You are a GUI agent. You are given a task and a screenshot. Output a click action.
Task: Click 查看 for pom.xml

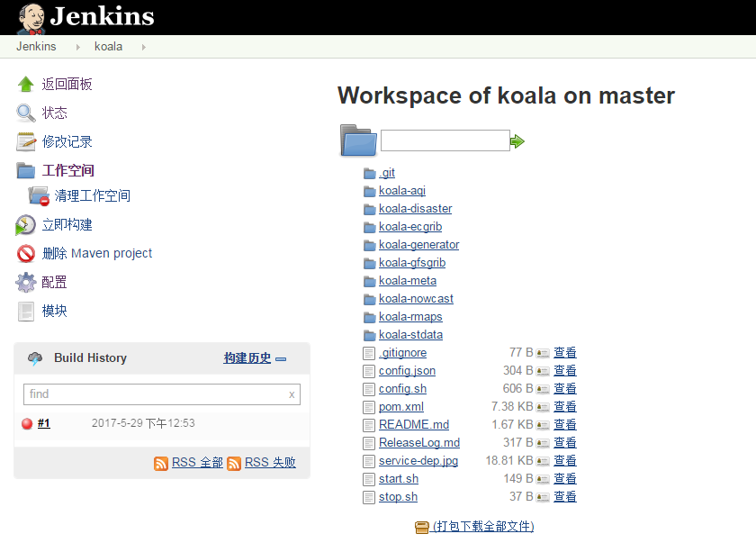tap(565, 407)
